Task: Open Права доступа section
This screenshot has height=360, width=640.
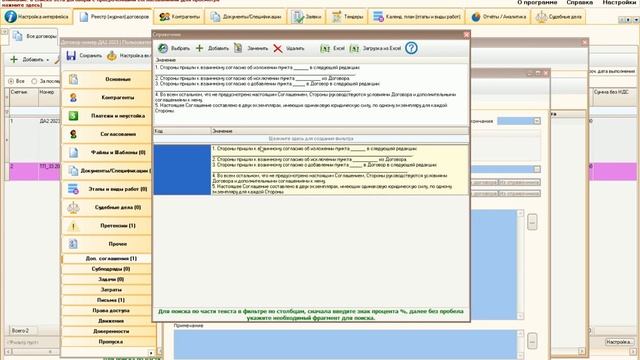Action: 109,310
